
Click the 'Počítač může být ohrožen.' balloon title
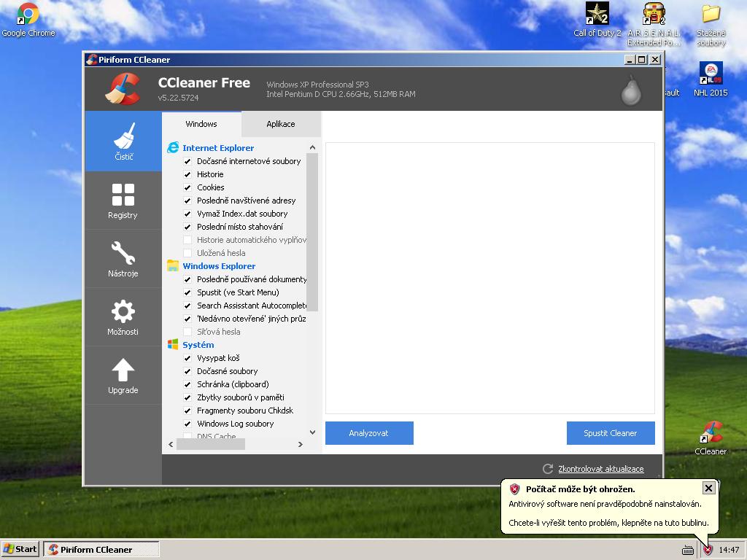580,489
